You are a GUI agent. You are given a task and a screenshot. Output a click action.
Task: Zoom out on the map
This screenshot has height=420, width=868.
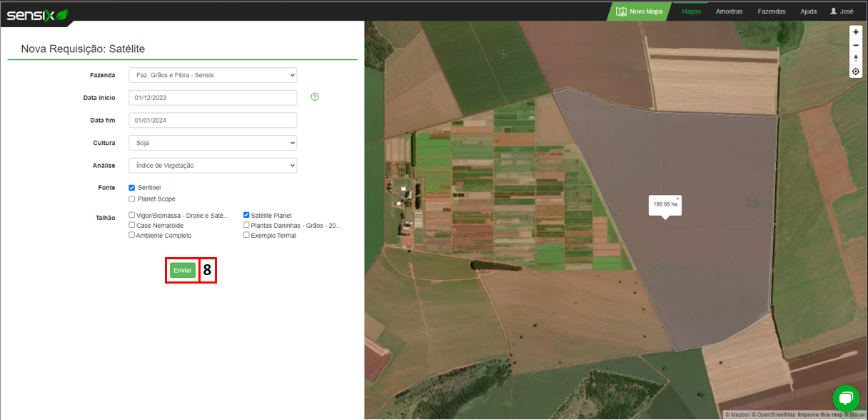[x=856, y=45]
